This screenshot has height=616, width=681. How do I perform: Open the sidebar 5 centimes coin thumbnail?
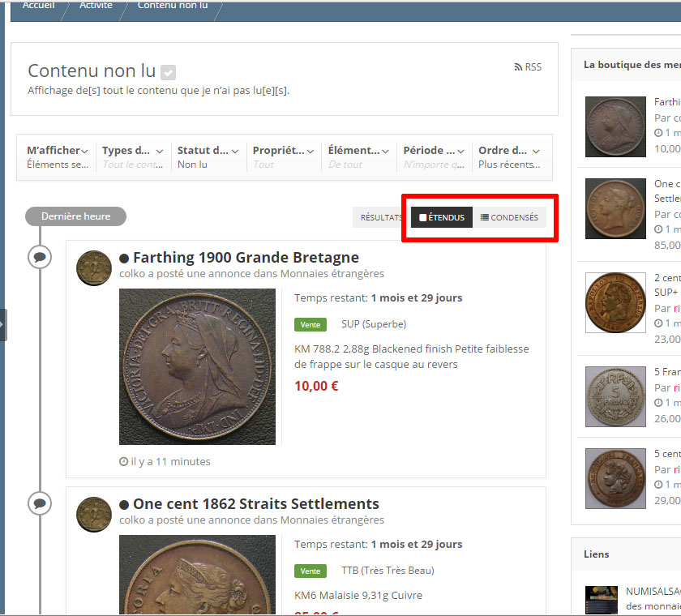coord(615,478)
